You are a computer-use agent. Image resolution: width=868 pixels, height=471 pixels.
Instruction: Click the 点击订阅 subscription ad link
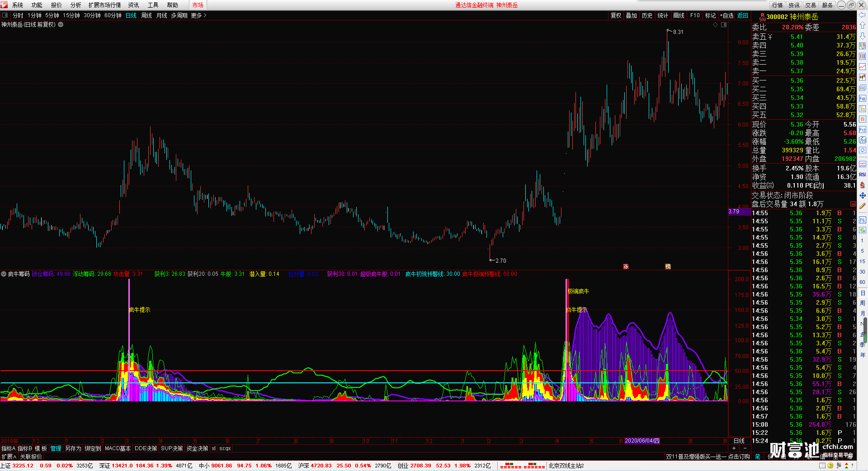click(739, 457)
